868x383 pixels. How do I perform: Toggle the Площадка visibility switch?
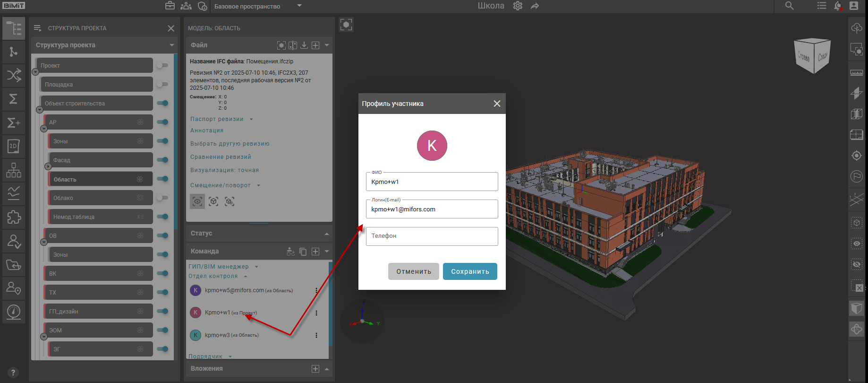(x=162, y=84)
